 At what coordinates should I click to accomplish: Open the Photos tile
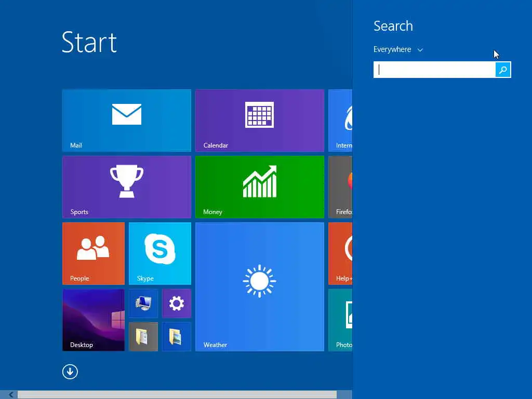[x=340, y=320]
